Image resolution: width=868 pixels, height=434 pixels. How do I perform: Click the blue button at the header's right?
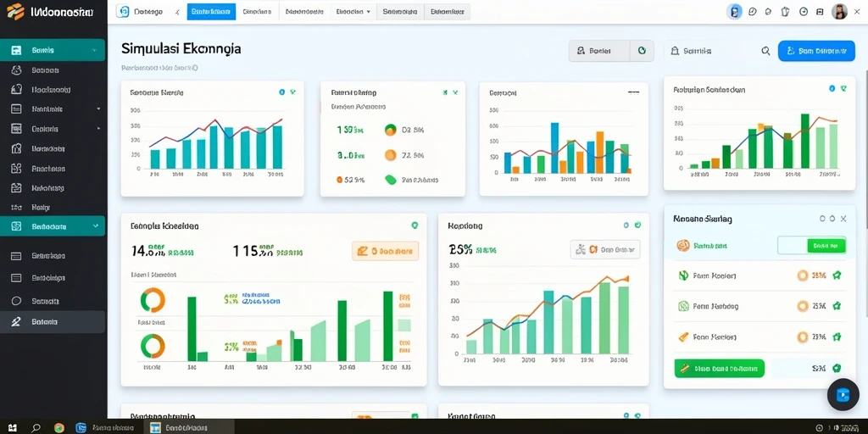(816, 51)
